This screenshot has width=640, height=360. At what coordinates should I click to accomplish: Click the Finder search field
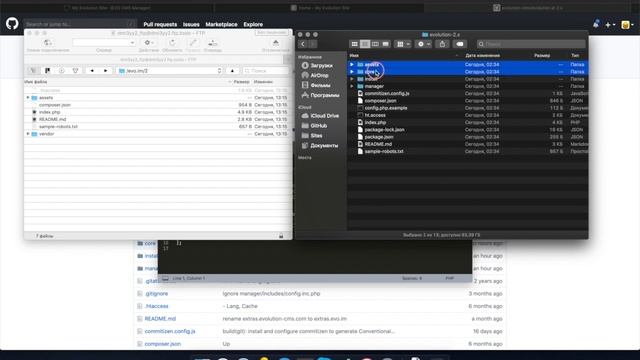531,44
